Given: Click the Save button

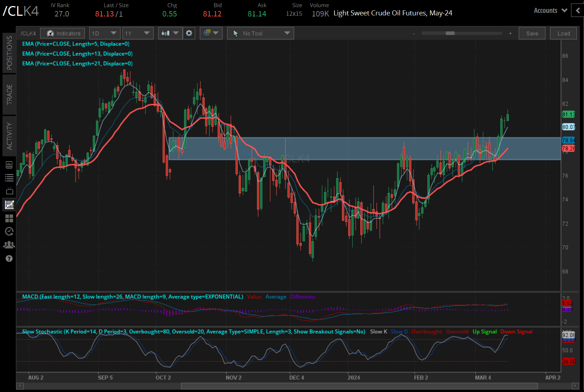Looking at the screenshot, I should pyautogui.click(x=532, y=33).
